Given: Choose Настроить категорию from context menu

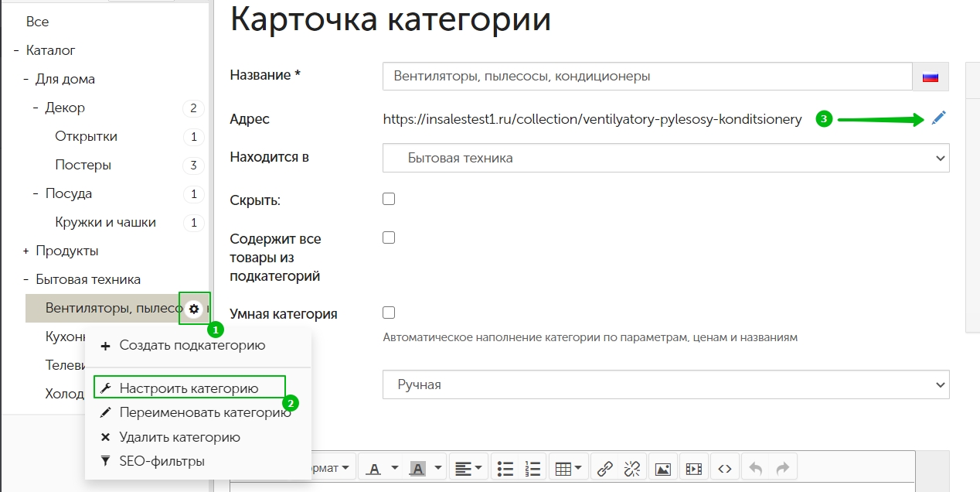Looking at the screenshot, I should (190, 388).
